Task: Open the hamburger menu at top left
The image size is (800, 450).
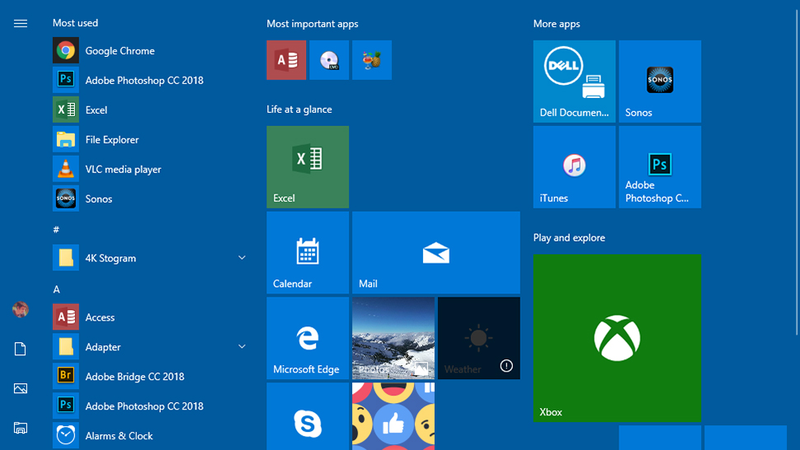Action: click(x=20, y=23)
